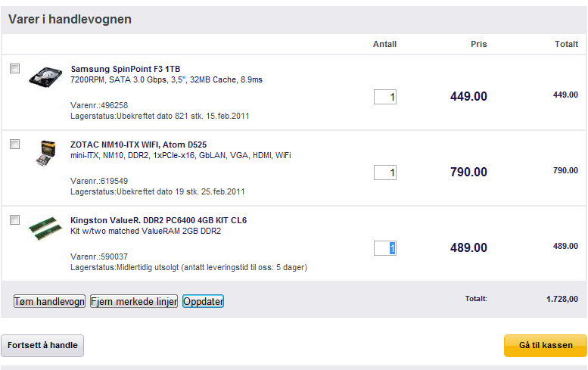The image size is (588, 370).
Task: Open the Kingston ValueR. DDR2 product link
Action: (158, 220)
